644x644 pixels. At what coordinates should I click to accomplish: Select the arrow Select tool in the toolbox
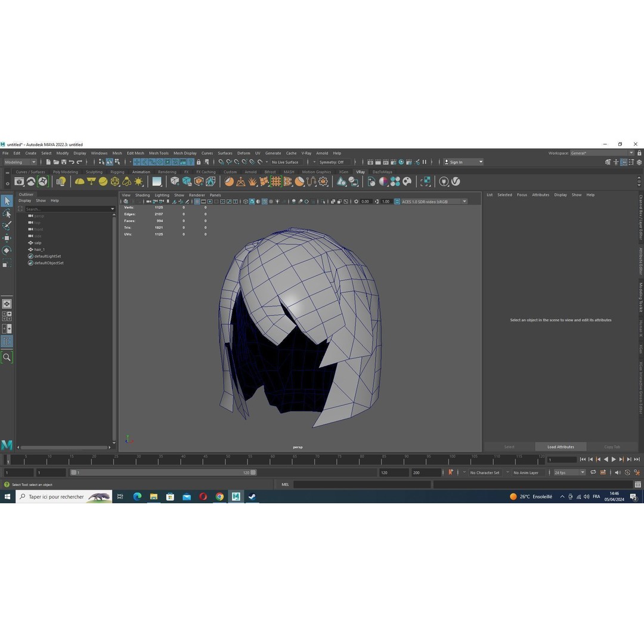pos(7,201)
